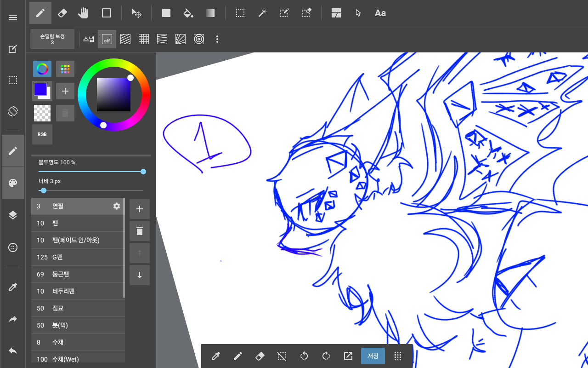This screenshot has height=368, width=588.
Task: Open the hamburger main menu
Action: click(13, 17)
